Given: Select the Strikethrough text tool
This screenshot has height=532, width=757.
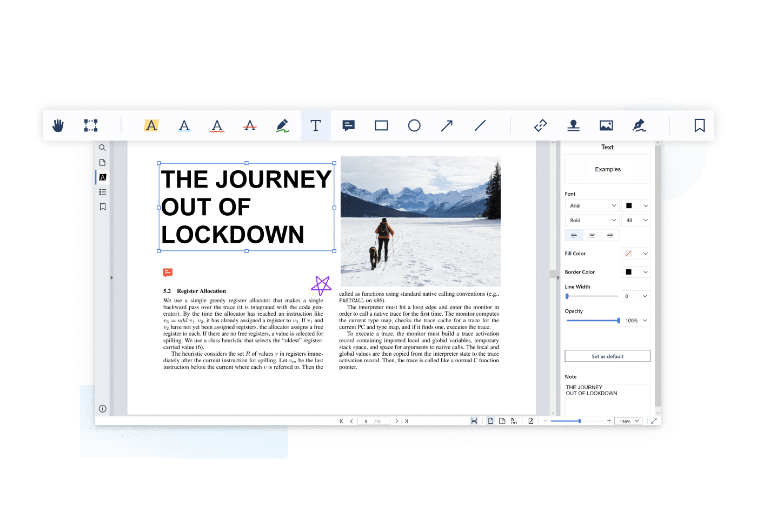Looking at the screenshot, I should coord(250,125).
